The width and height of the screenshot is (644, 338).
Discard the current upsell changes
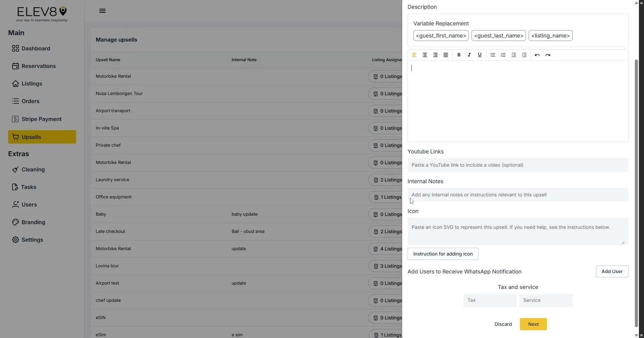[503, 324]
